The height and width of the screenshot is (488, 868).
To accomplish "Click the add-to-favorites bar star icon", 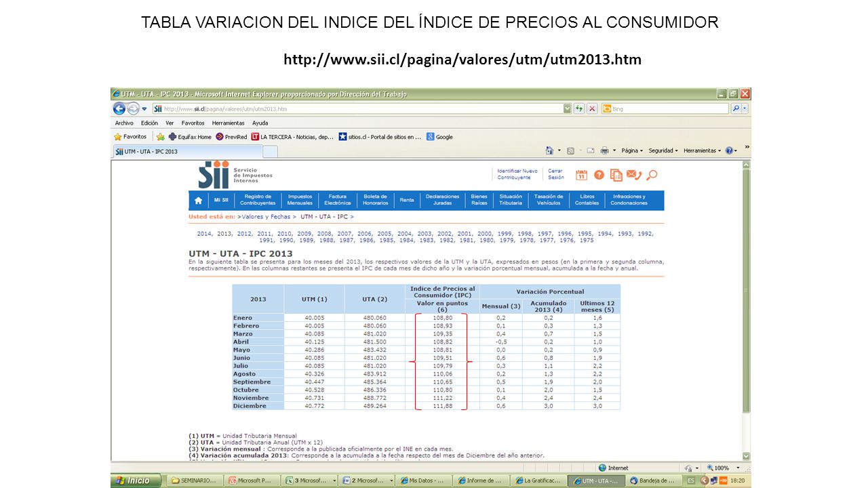I will click(161, 137).
